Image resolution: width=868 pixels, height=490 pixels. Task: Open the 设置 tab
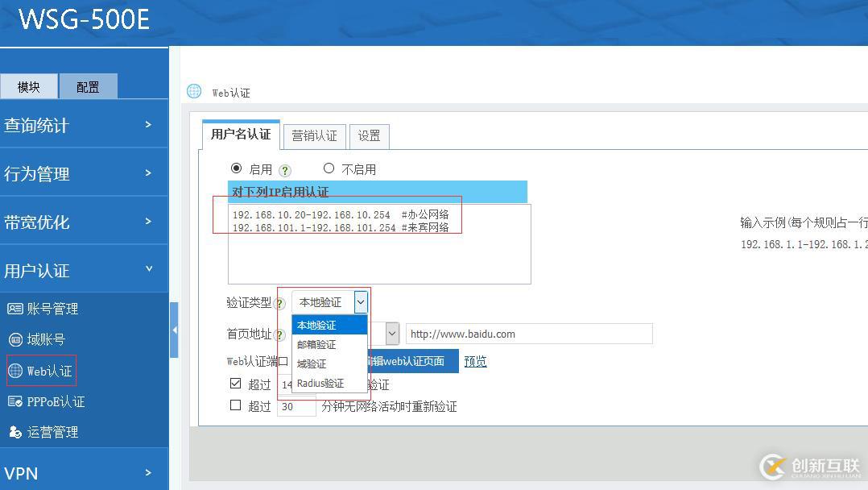pos(369,135)
